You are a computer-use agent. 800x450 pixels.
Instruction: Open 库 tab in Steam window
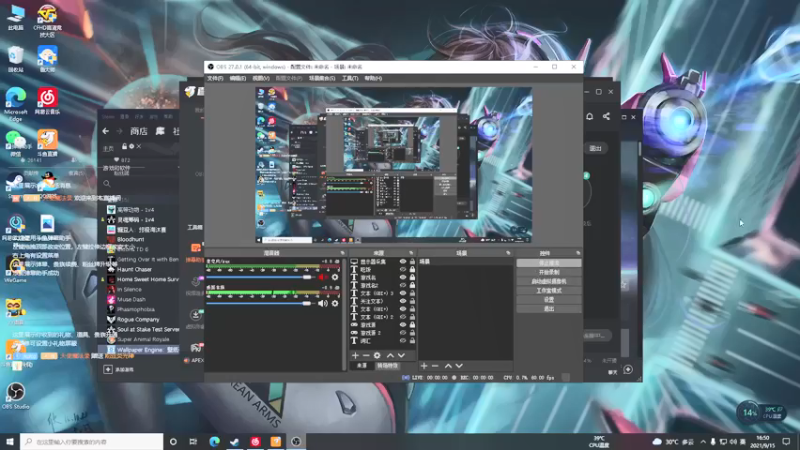tap(160, 131)
